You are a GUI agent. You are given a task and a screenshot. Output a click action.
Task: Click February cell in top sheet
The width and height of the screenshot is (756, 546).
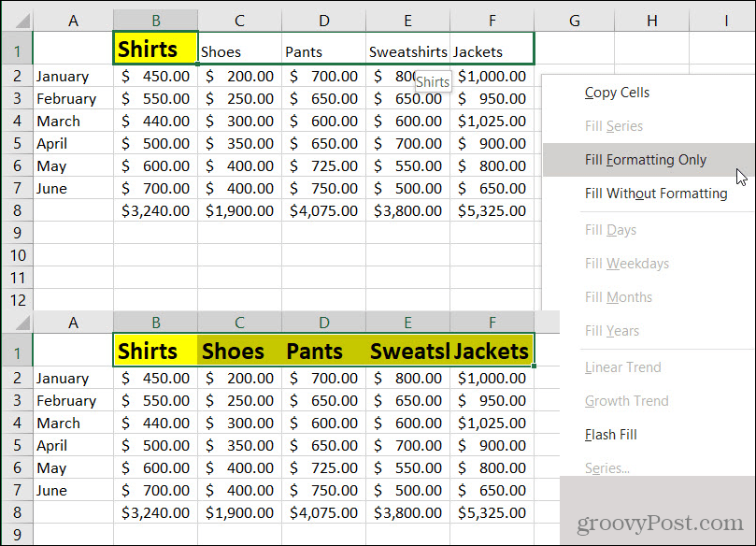click(x=73, y=98)
